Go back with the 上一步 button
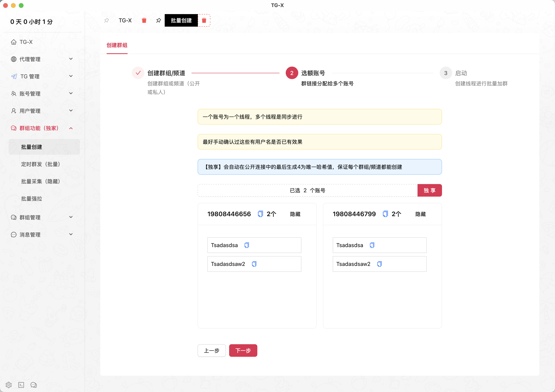This screenshot has height=392, width=555. [212, 350]
